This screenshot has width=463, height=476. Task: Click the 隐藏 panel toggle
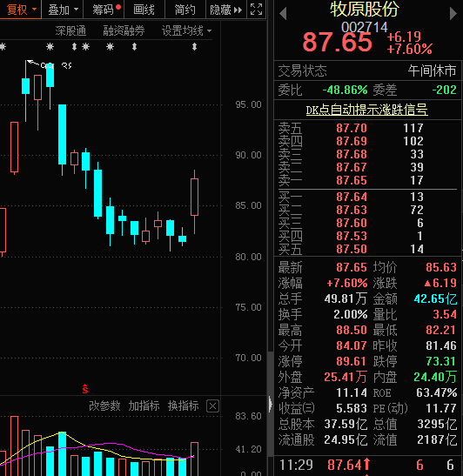(x=226, y=10)
